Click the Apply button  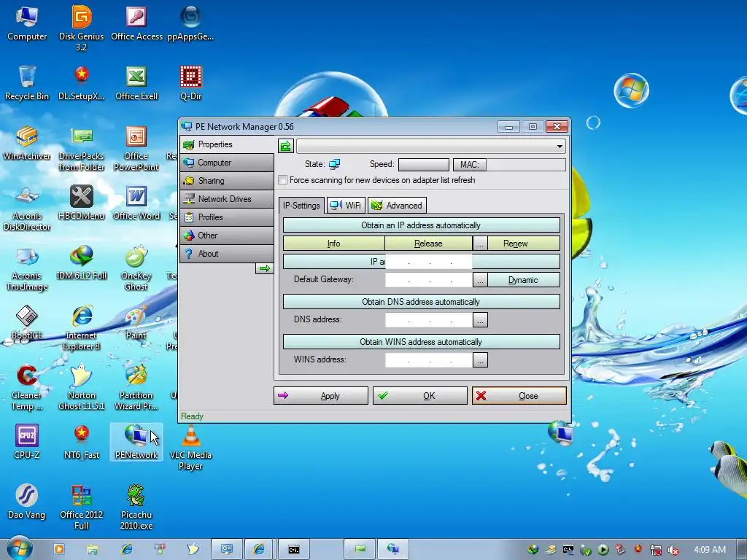click(321, 396)
